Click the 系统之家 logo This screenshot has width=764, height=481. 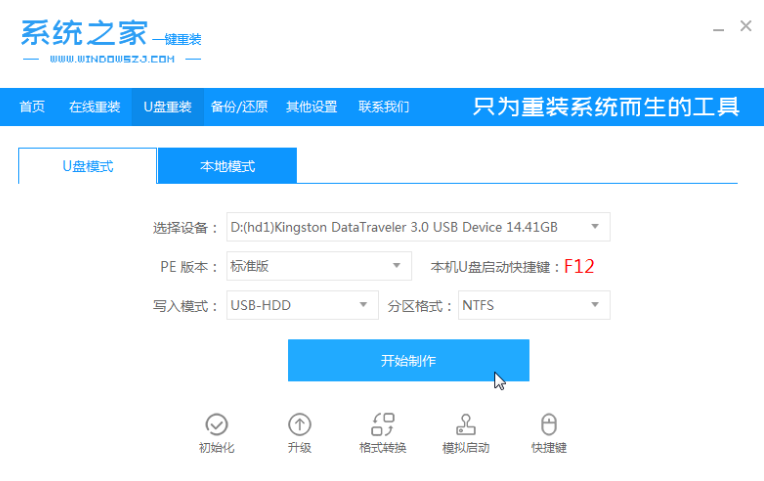coord(111,41)
